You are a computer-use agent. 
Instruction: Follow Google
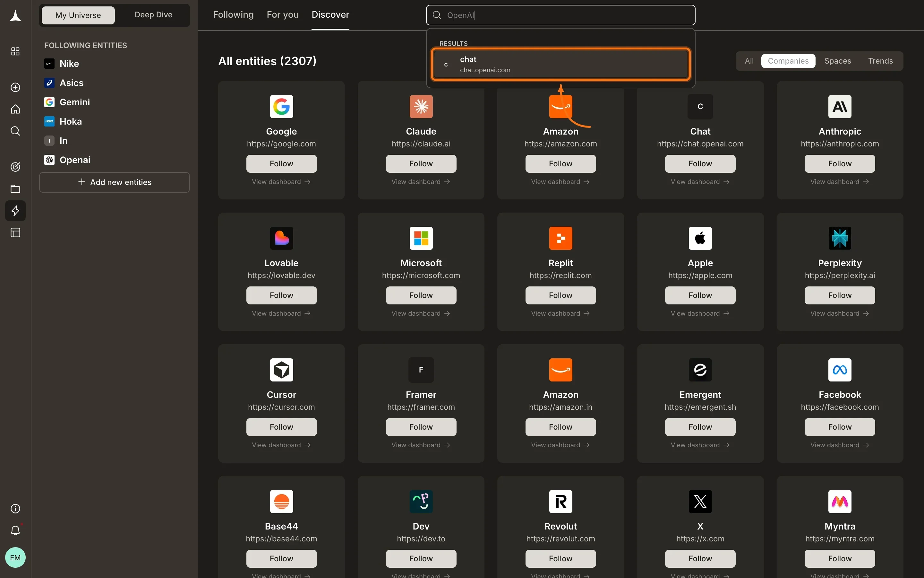281,164
